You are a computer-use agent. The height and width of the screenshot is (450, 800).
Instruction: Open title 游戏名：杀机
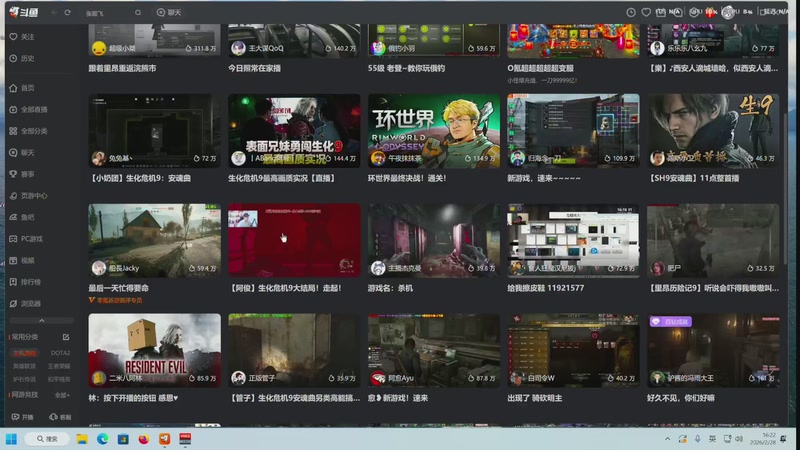390,288
